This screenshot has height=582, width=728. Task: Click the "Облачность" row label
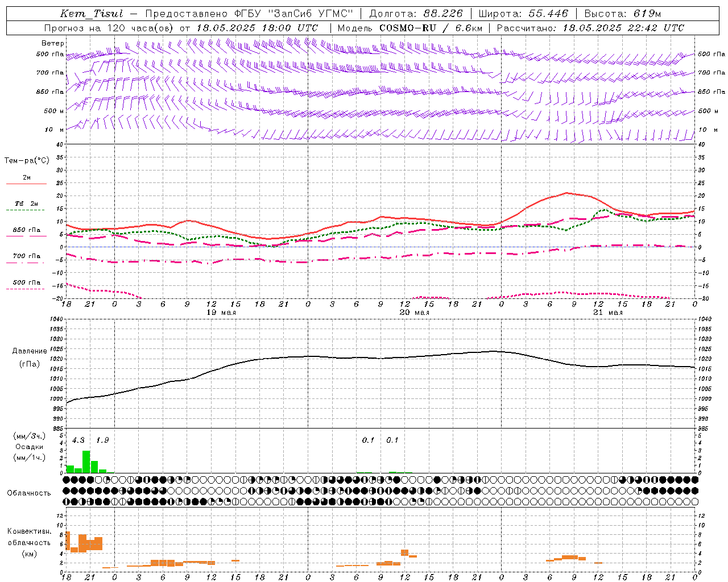29,493
